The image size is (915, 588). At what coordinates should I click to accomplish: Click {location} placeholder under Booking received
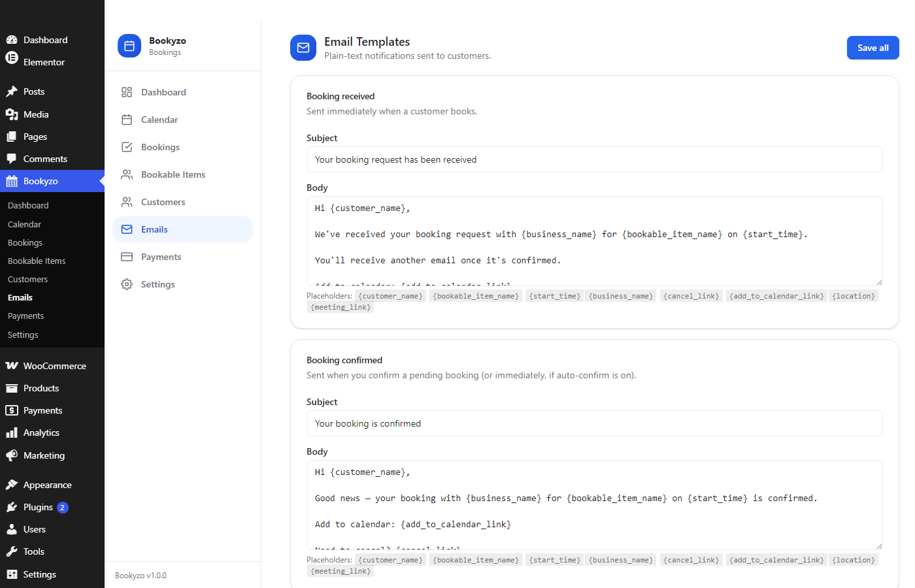click(854, 296)
